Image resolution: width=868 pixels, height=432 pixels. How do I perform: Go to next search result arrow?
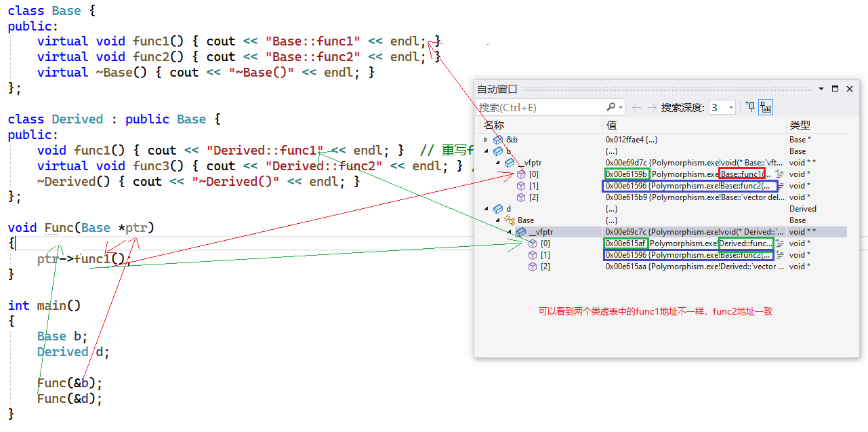coord(652,107)
